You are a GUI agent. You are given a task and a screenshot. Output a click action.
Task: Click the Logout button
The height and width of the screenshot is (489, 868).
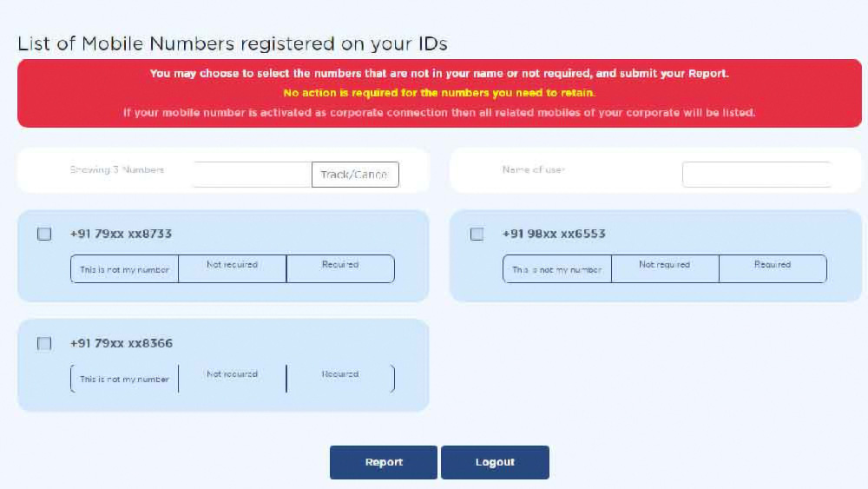(x=495, y=462)
